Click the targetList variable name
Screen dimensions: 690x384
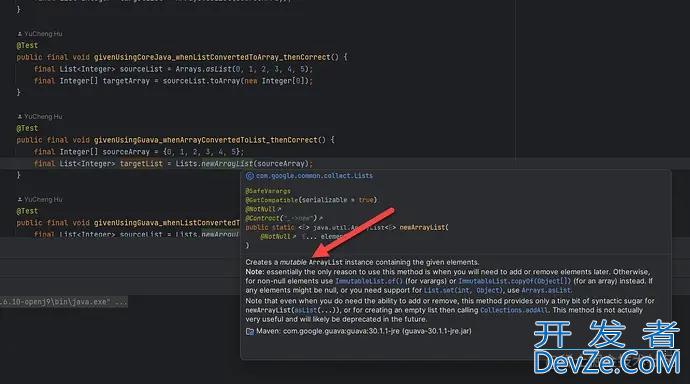click(x=141, y=164)
